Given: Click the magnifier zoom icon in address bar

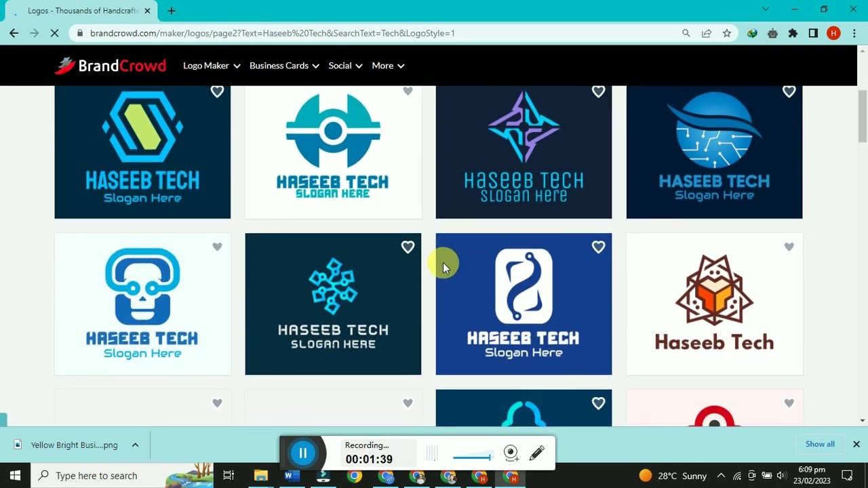Looking at the screenshot, I should click(686, 33).
